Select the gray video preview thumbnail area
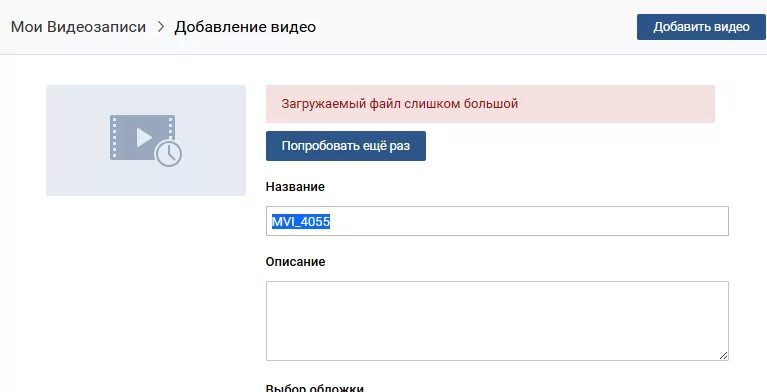 pos(146,140)
